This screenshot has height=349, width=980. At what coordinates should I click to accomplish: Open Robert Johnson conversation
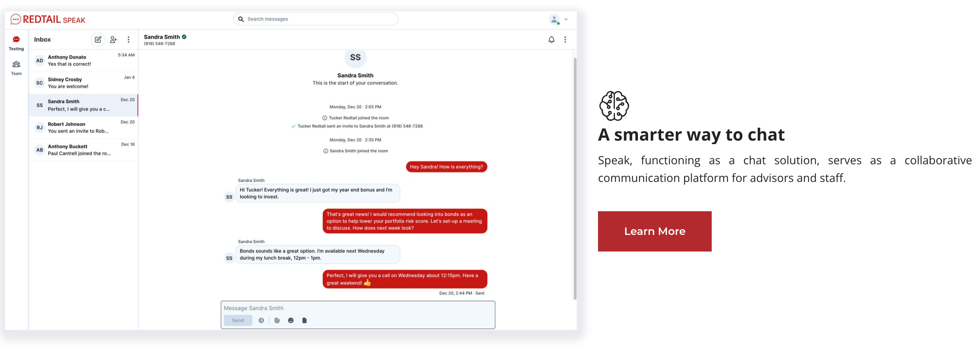(83, 128)
